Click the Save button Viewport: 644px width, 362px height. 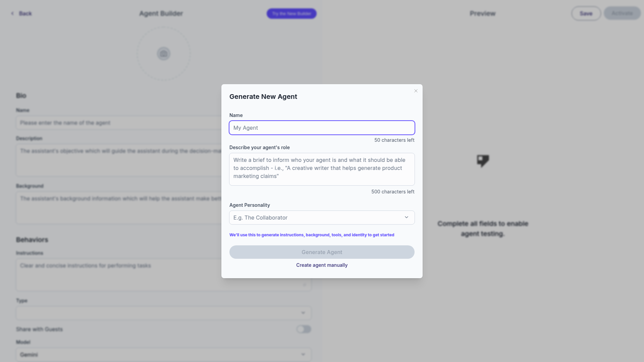pos(586,13)
